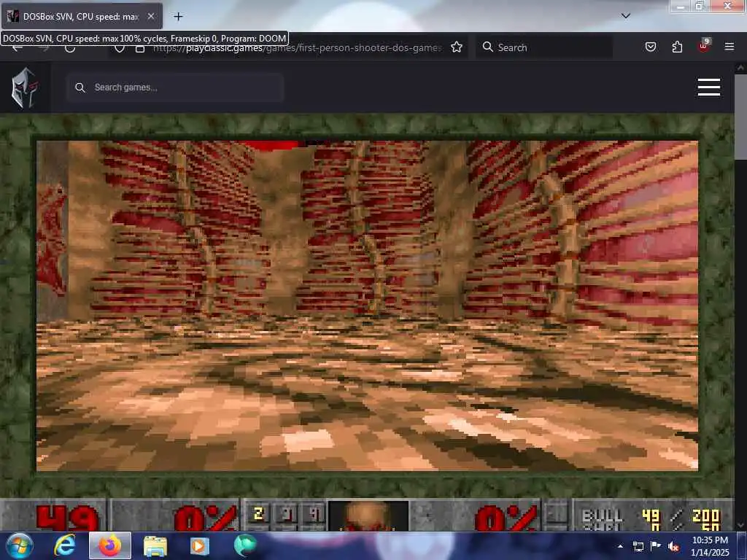Screen dimensions: 747x560
Task: Launch Internet Explorer from taskbar
Action: click(x=65, y=545)
